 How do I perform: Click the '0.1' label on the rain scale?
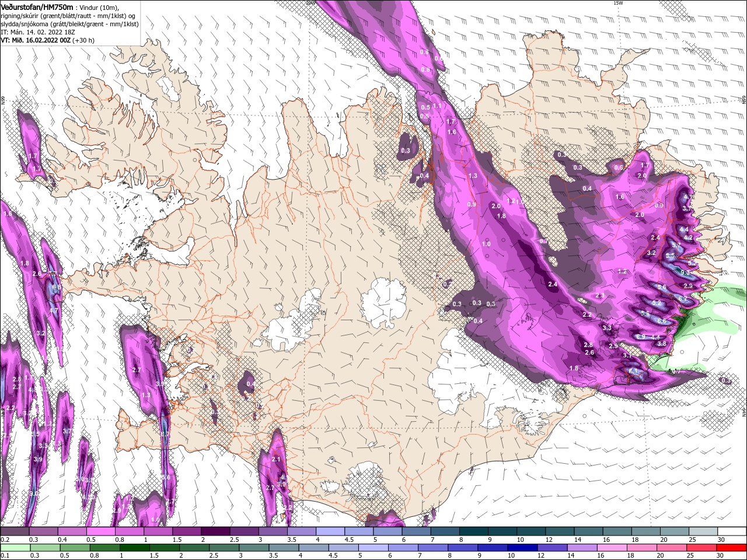point(4,556)
